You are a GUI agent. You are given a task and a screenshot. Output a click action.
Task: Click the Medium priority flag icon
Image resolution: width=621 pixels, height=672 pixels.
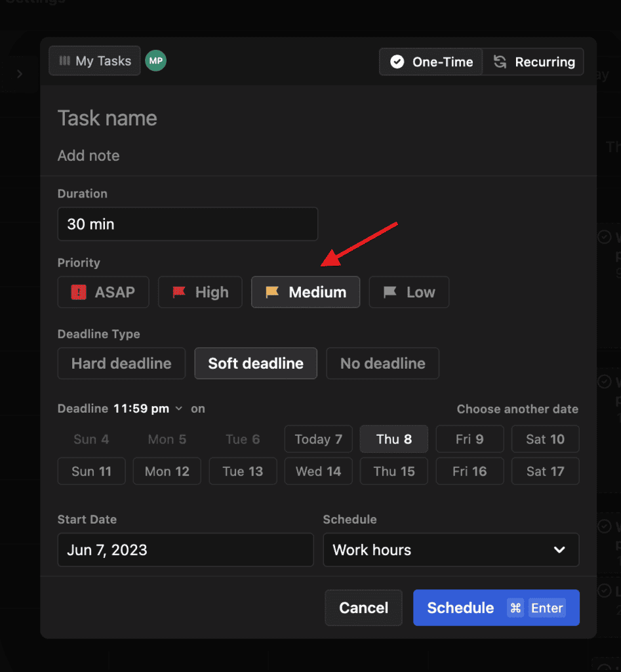pos(271,292)
